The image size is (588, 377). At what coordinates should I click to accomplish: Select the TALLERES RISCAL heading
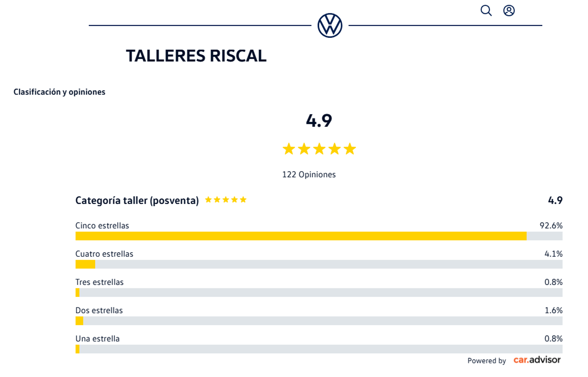[196, 56]
